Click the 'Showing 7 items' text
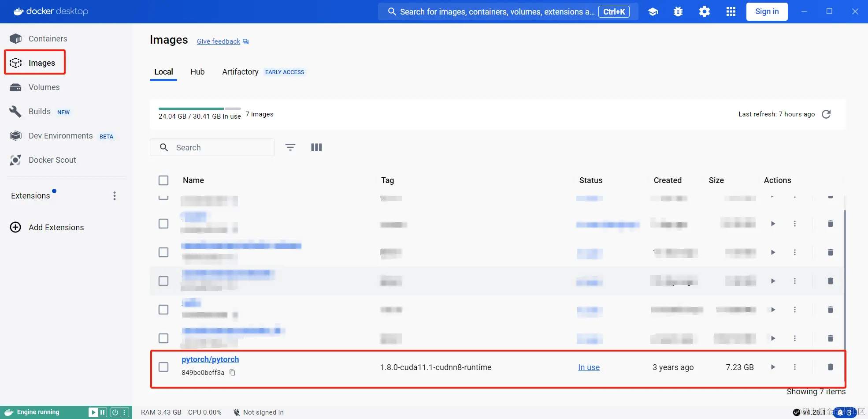The height and width of the screenshot is (419, 868). [816, 392]
